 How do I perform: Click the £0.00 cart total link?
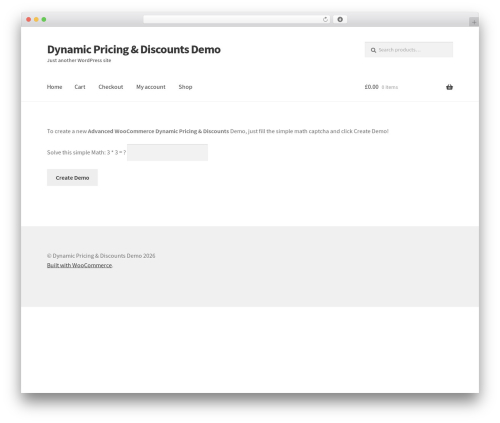tap(372, 87)
